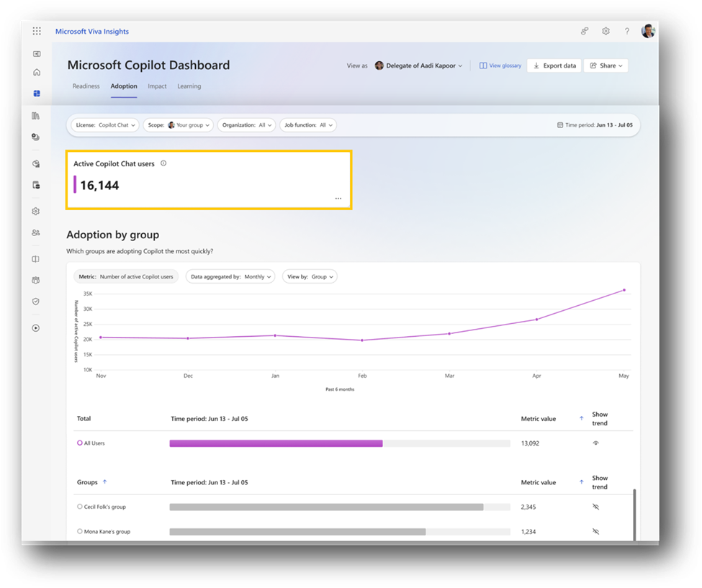Open the highlighted Dashboard icon in sidebar
Viewport: 702px width, 588px height.
point(35,93)
